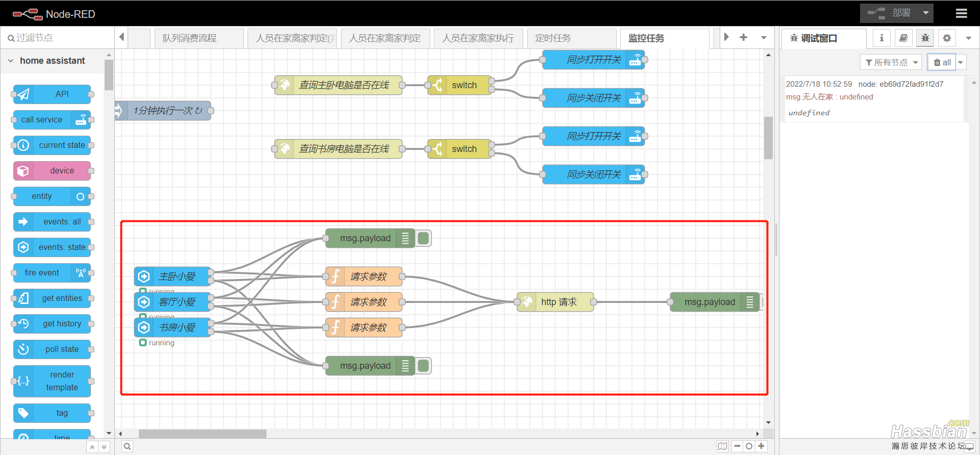This screenshot has height=455, width=980.
Task: Select the API palette node
Action: (52, 94)
